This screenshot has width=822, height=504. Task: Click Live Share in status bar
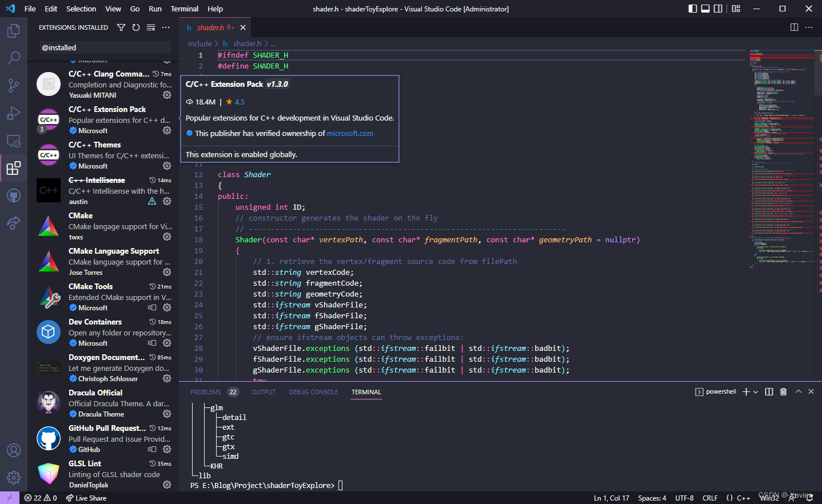tap(86, 498)
